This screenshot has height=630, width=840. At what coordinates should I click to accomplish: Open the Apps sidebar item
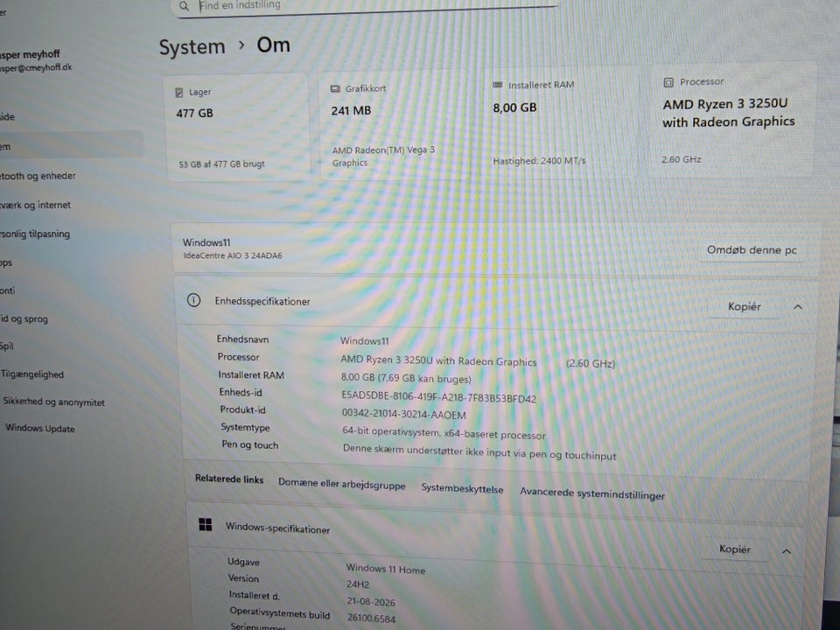6,262
